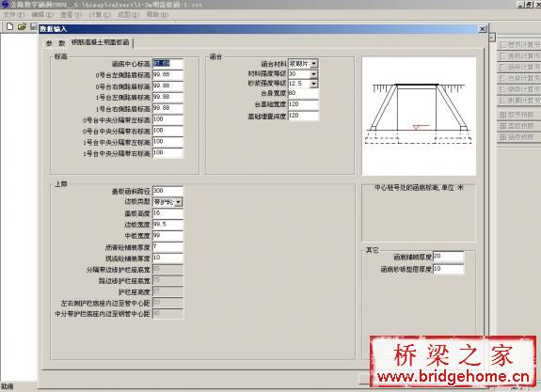The image size is (541, 392).
Task: Open the 计算(C) menu
Action: coord(100,15)
